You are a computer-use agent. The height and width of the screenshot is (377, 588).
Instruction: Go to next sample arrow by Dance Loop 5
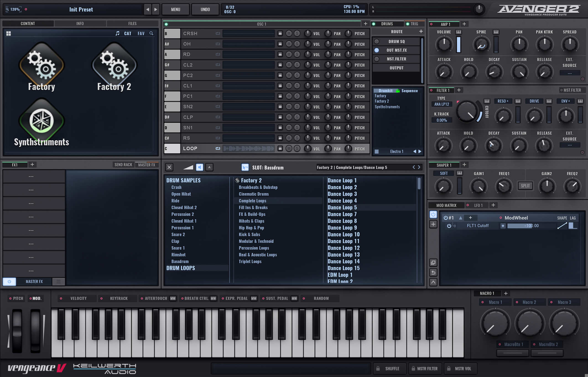(x=419, y=167)
